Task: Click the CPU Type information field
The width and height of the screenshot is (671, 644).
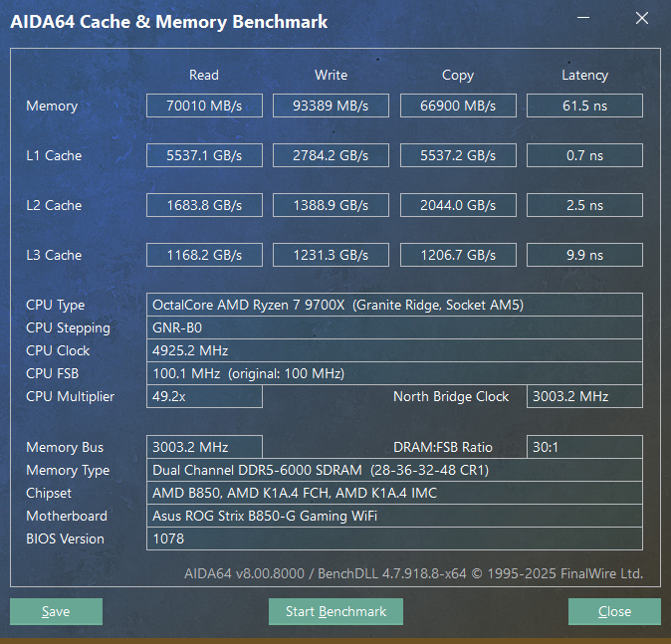Action: click(x=394, y=305)
